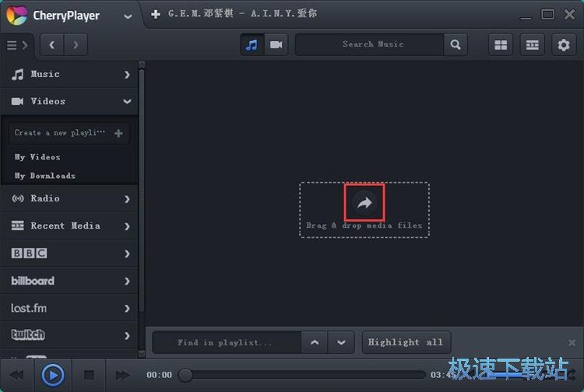Screen dimensions: 584x392
Task: Expand twitch chevron arrow
Action: [127, 335]
